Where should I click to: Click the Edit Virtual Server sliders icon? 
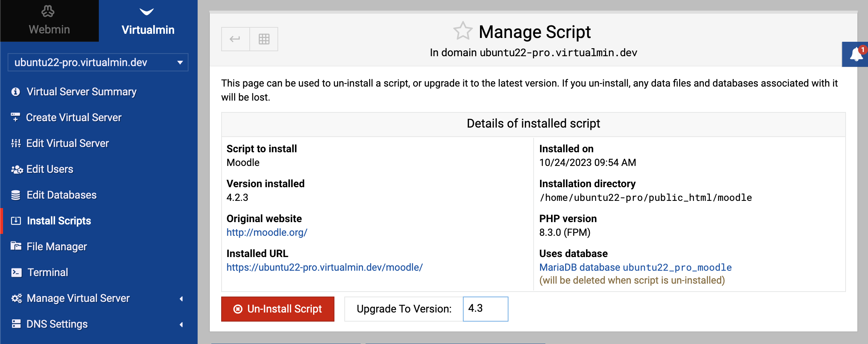(x=16, y=143)
